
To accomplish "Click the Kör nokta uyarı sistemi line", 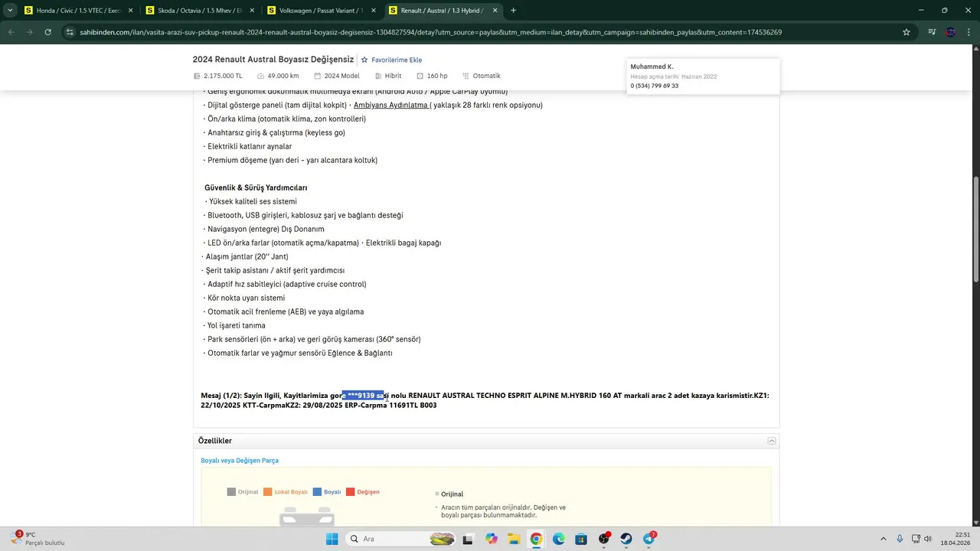I will (244, 298).
